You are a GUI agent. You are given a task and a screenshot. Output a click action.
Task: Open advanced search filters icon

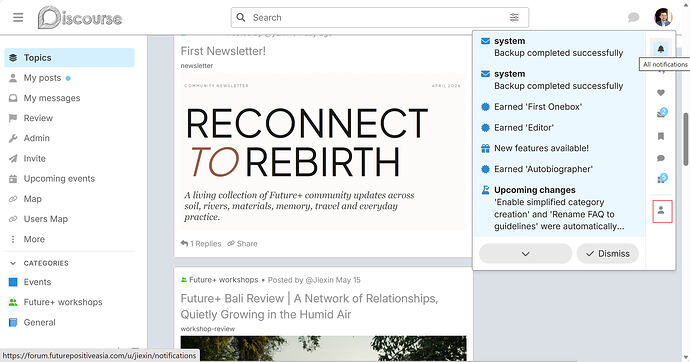[x=514, y=18]
